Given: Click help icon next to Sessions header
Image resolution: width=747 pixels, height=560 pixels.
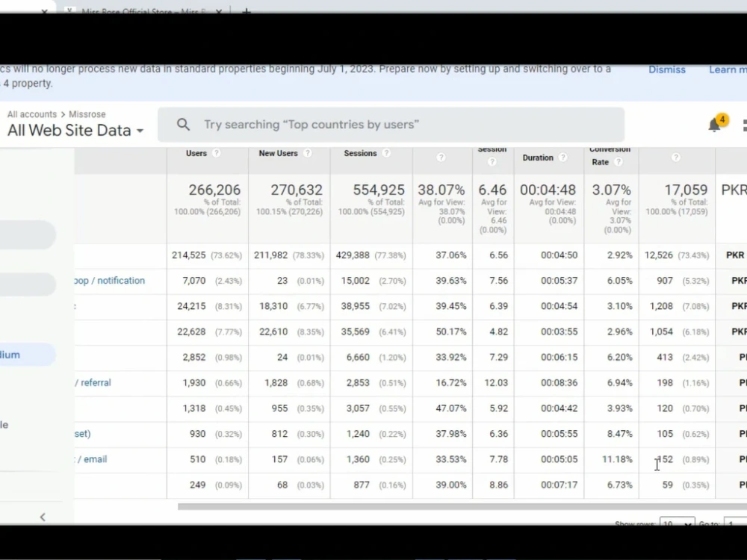Looking at the screenshot, I should pos(386,153).
